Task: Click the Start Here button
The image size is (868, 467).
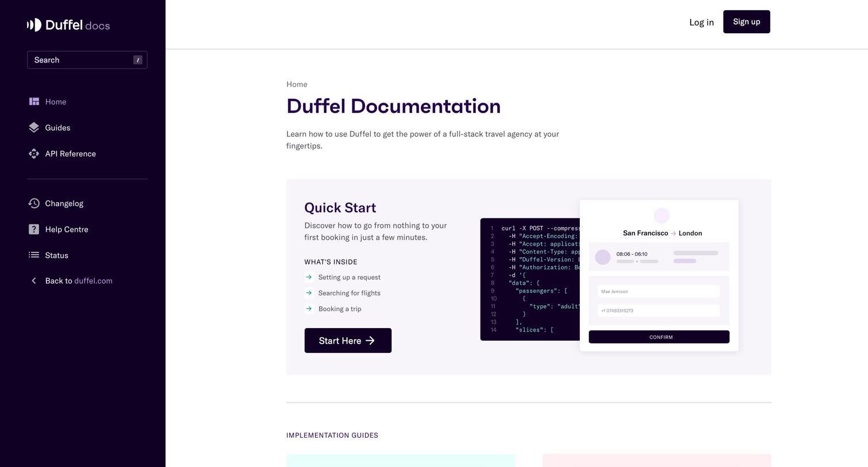Action: pos(348,340)
